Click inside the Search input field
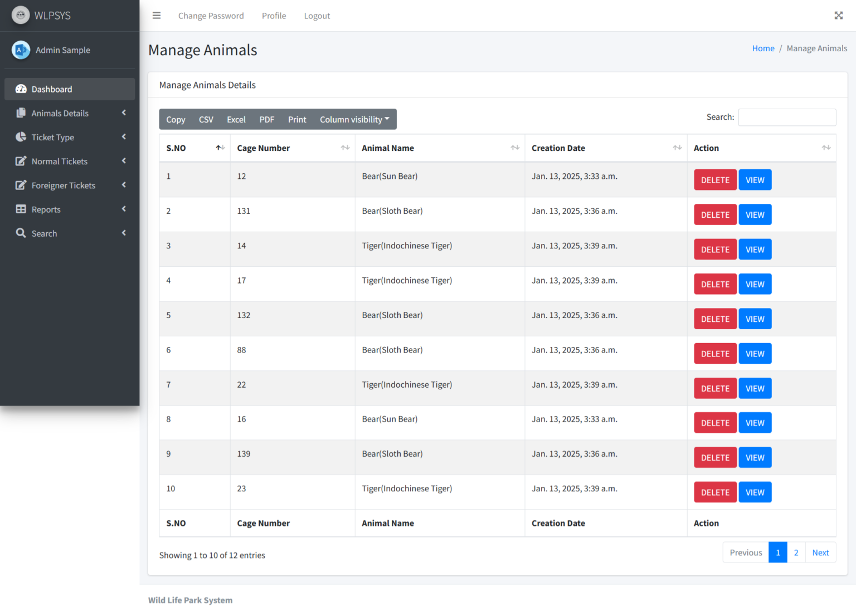The height and width of the screenshot is (616, 856). point(787,117)
